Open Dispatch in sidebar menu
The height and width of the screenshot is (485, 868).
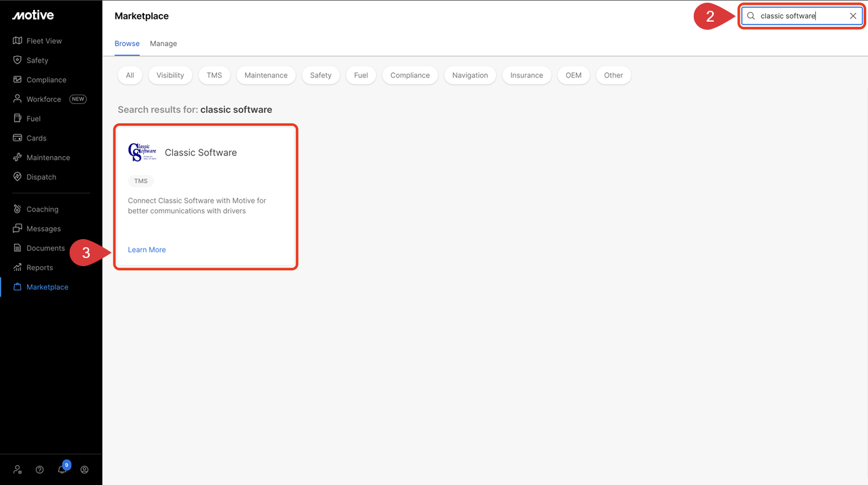pyautogui.click(x=41, y=177)
